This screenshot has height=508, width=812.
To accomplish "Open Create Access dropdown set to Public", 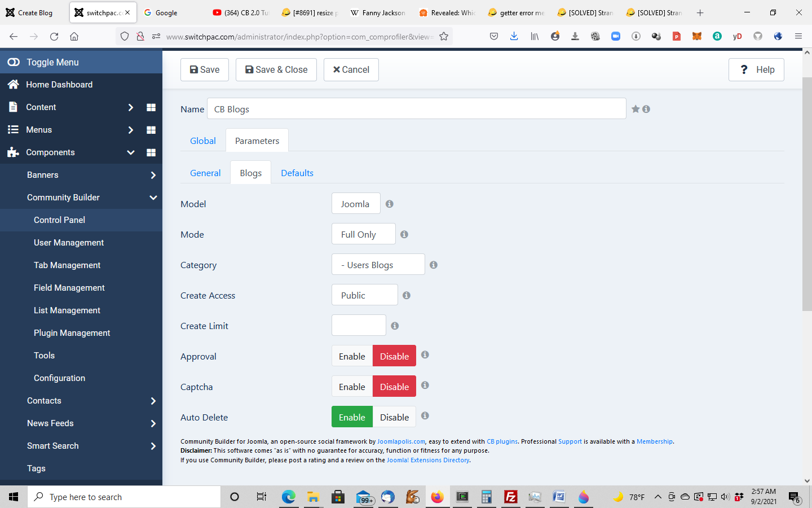I will click(x=364, y=295).
